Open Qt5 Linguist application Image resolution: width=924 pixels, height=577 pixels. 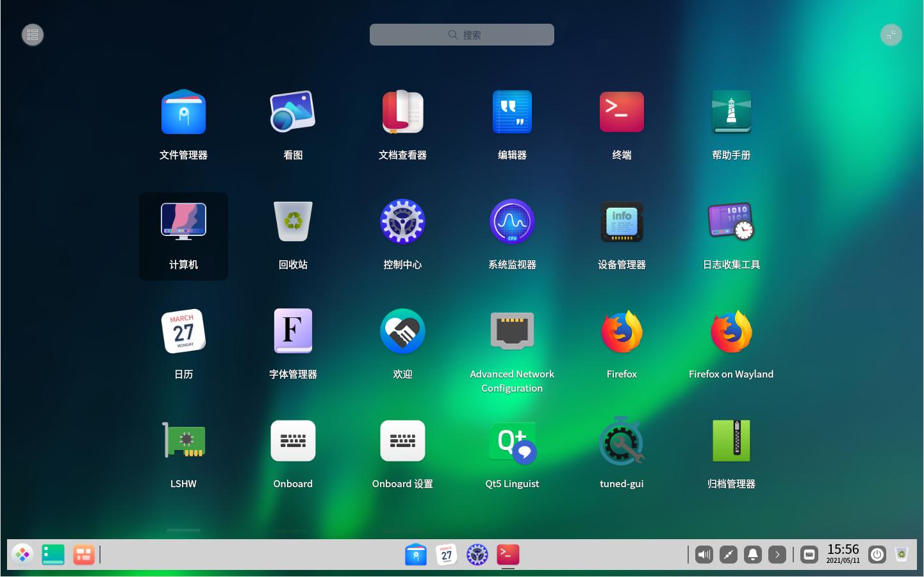tap(512, 441)
